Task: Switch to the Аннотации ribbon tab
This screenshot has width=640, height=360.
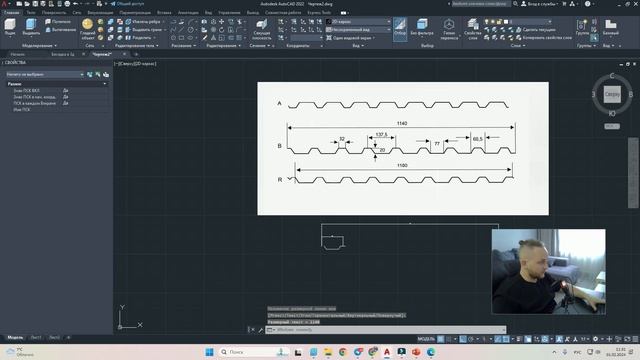Action: click(188, 13)
